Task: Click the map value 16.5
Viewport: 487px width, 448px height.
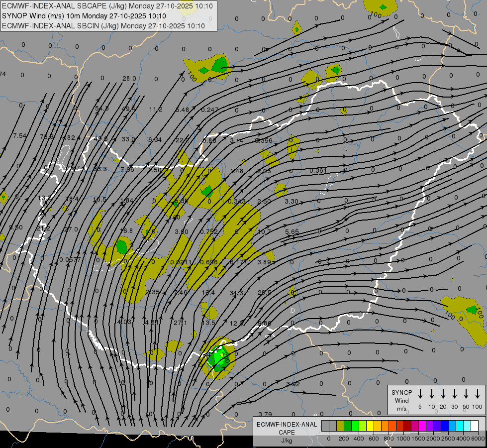Action: click(99, 199)
